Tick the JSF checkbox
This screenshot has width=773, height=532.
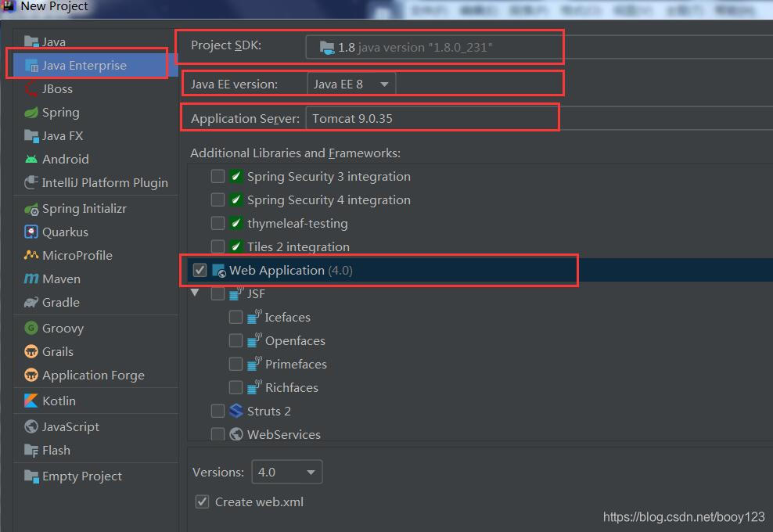(x=218, y=293)
